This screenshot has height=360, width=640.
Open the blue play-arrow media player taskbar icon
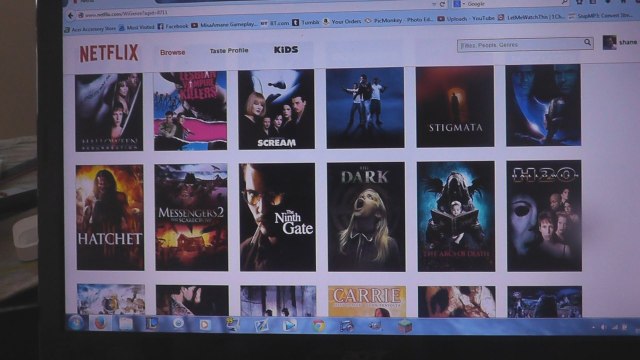point(290,325)
